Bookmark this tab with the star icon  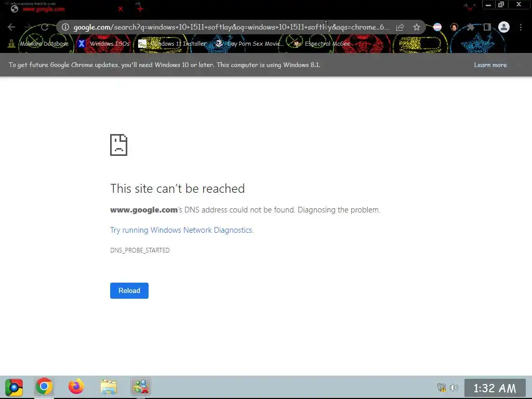pyautogui.click(x=417, y=27)
